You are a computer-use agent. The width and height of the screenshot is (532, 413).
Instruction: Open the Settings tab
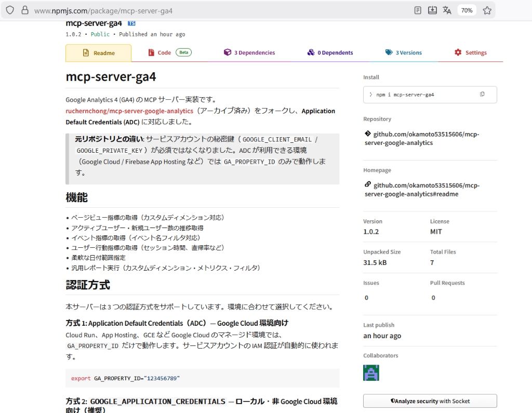click(471, 52)
